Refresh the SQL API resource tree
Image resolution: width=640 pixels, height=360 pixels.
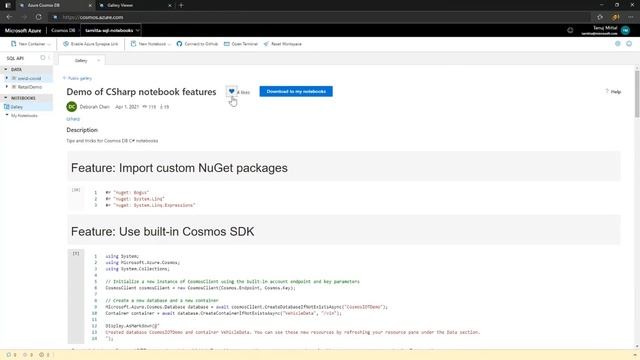[x=42, y=58]
